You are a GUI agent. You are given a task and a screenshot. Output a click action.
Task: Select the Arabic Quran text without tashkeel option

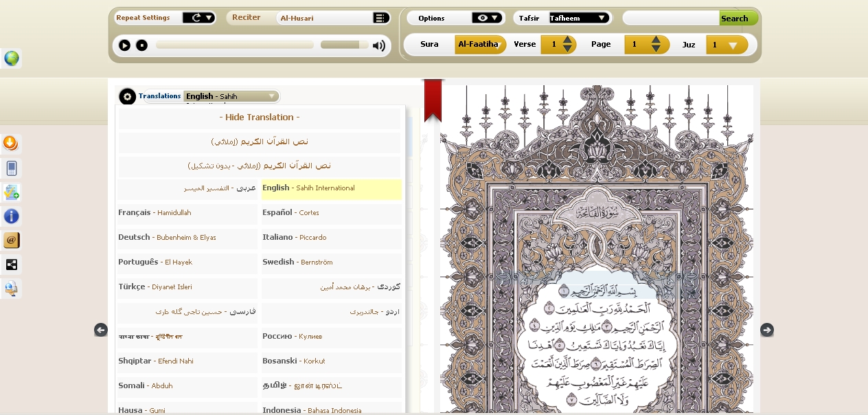point(260,166)
